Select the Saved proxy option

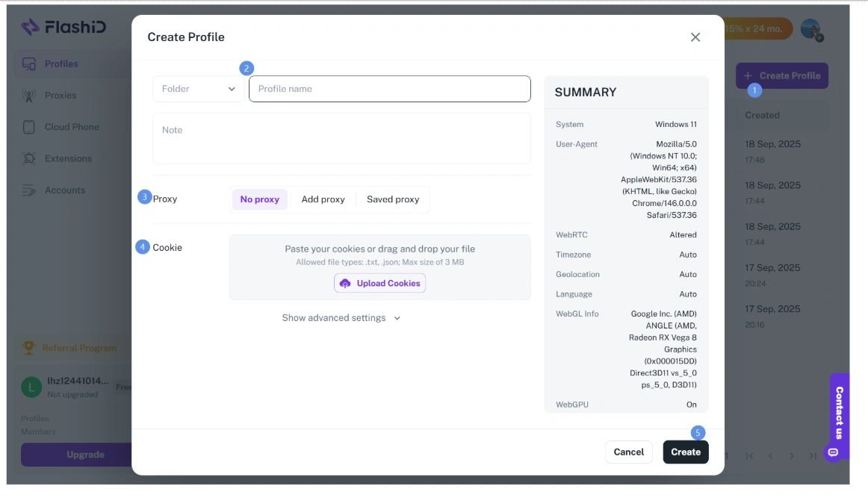tap(393, 199)
